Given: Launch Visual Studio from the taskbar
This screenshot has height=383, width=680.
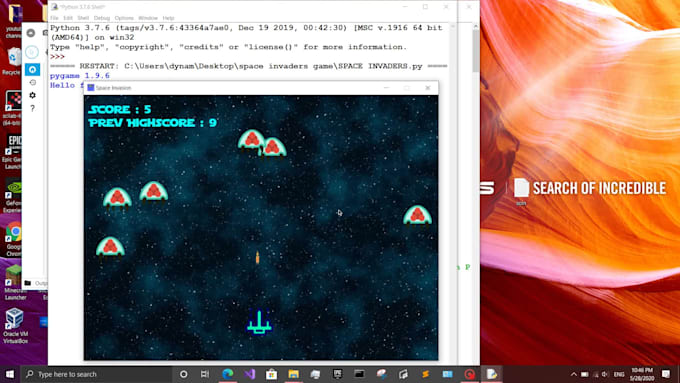Looking at the screenshot, I should click(249, 374).
